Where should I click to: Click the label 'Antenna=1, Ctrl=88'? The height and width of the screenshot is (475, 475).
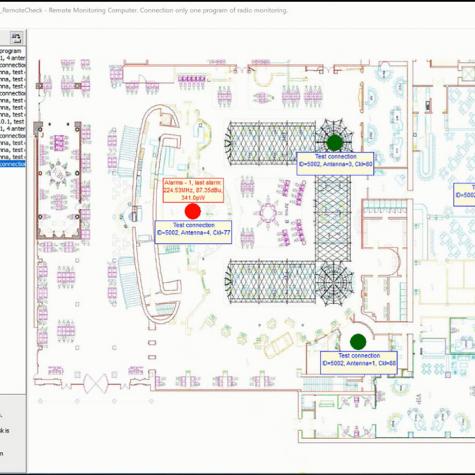pyautogui.click(x=359, y=363)
